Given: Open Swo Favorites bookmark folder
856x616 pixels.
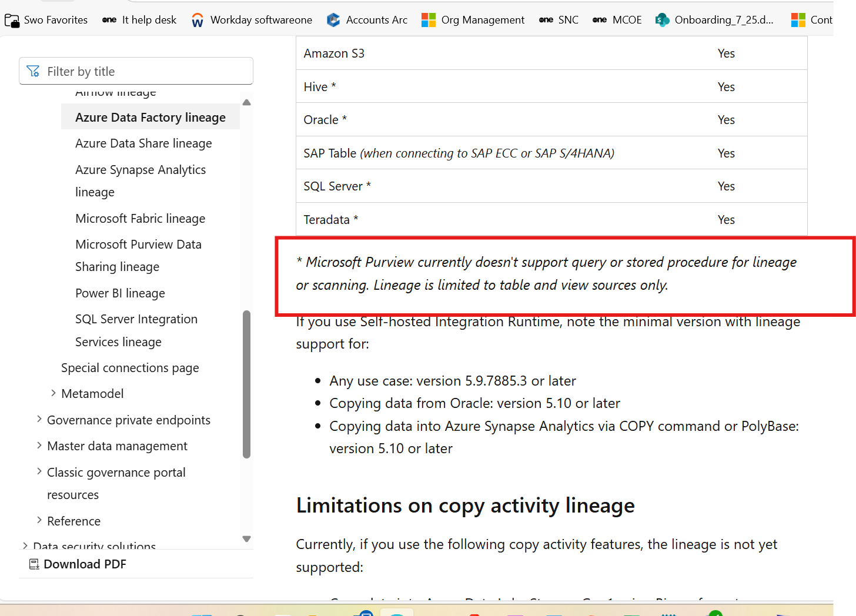Looking at the screenshot, I should pyautogui.click(x=46, y=20).
